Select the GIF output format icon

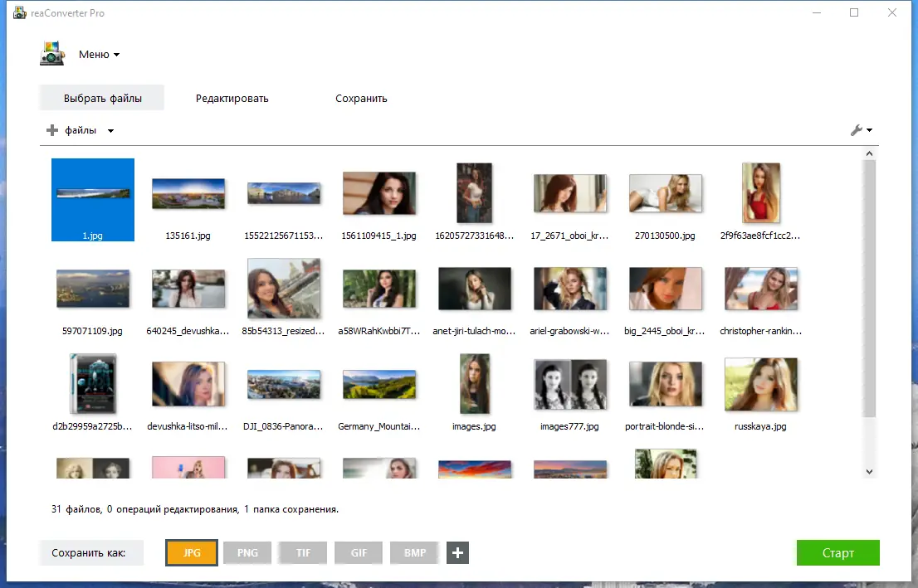click(359, 552)
